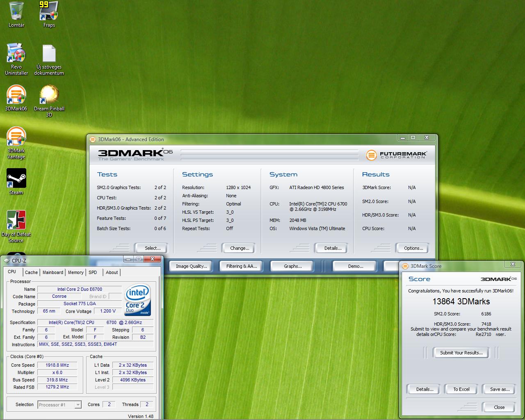This screenshot has height=420, width=525.
Task: Click the Graphs... button
Action: click(x=292, y=266)
